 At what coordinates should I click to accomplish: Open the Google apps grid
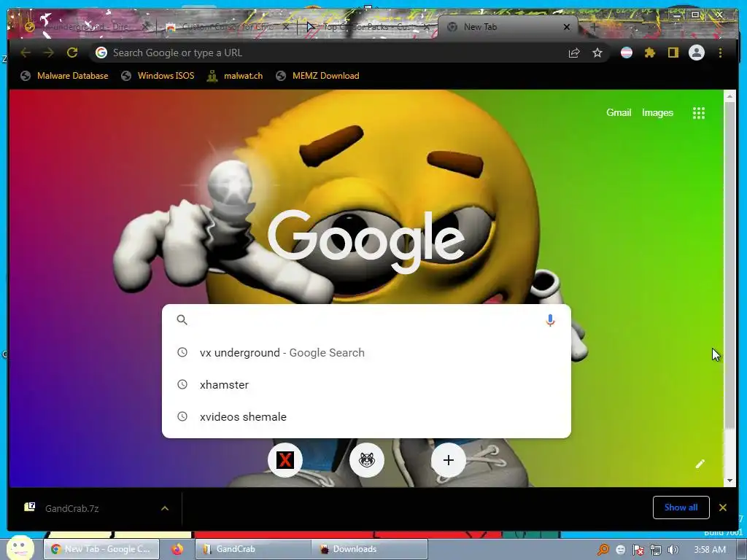click(699, 113)
